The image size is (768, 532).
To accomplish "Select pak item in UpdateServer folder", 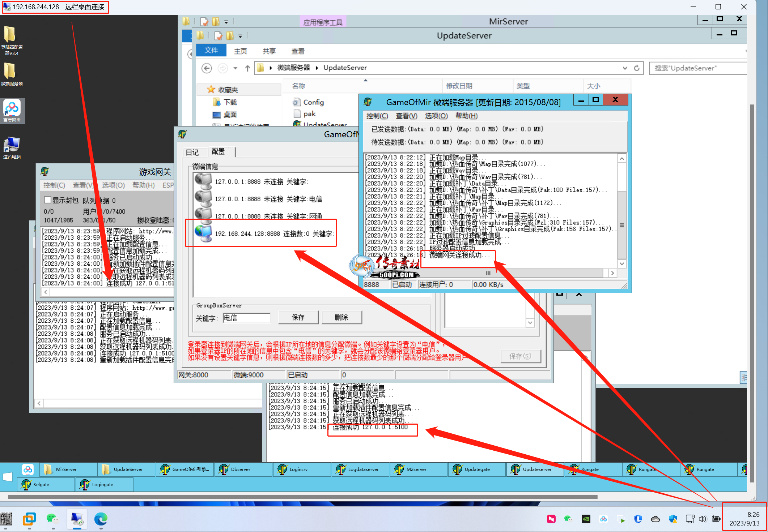I will coord(305,114).
